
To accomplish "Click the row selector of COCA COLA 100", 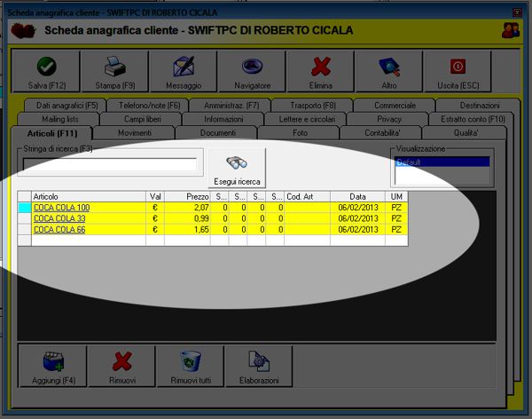I will click(25, 208).
